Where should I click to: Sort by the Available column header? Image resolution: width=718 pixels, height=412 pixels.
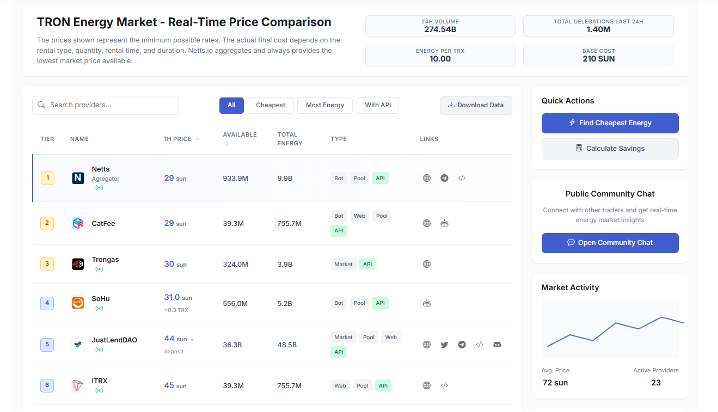240,134
